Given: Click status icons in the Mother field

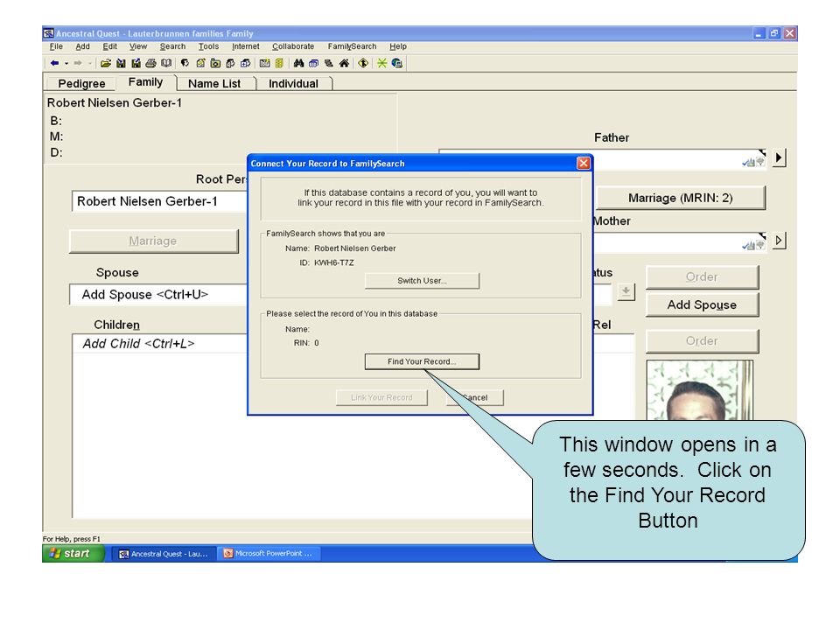Looking at the screenshot, I should tap(752, 245).
